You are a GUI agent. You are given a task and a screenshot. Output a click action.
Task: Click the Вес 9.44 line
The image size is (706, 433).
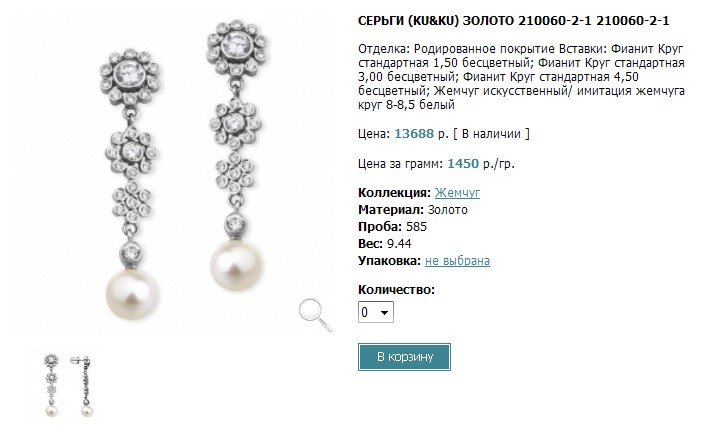tap(385, 244)
